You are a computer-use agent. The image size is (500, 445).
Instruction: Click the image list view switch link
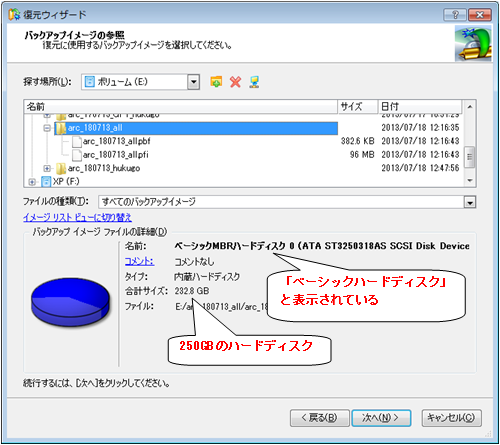[77, 218]
